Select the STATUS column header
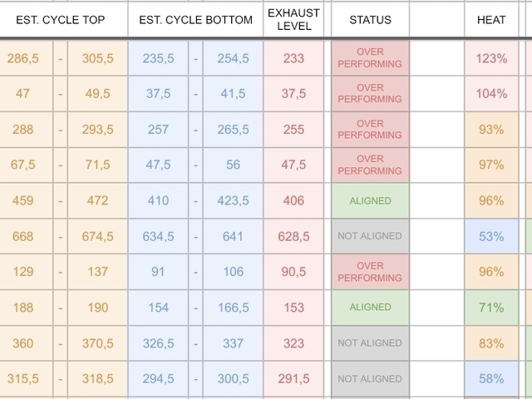 pyautogui.click(x=370, y=19)
